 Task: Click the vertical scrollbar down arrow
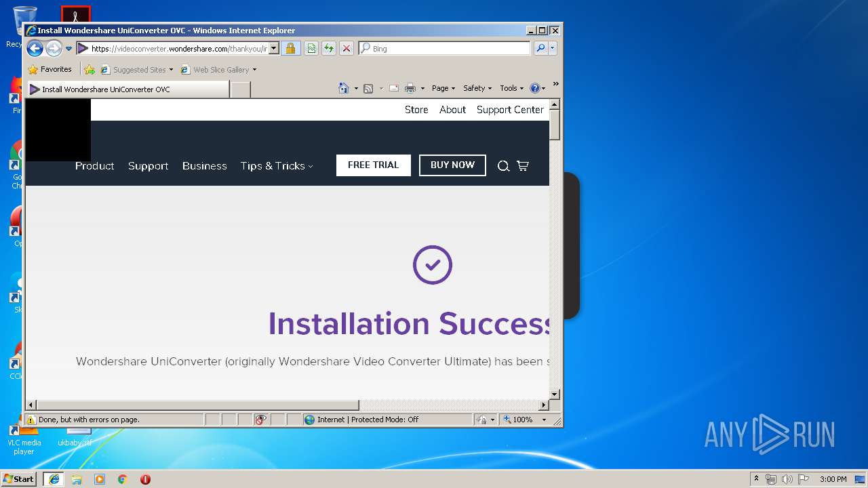tap(554, 394)
